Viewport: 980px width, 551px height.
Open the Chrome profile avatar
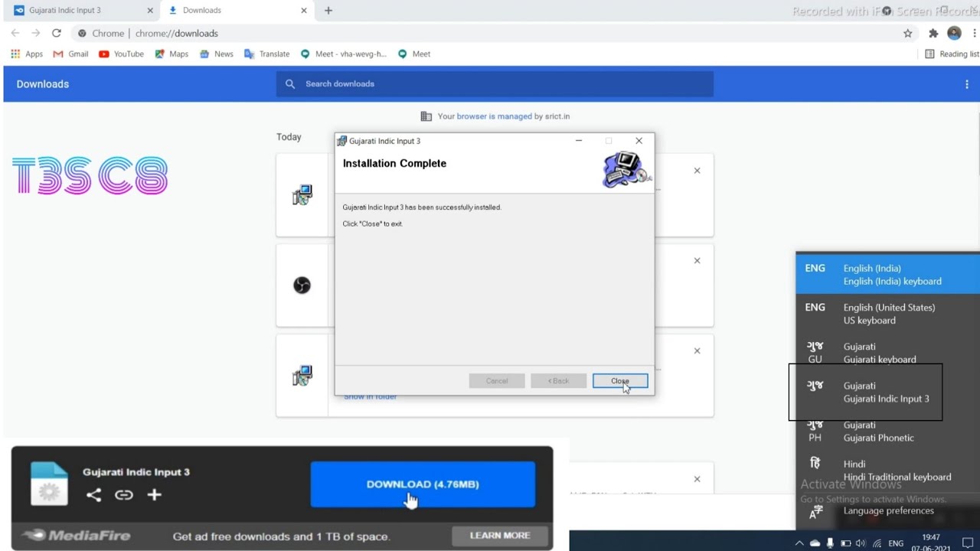(954, 33)
